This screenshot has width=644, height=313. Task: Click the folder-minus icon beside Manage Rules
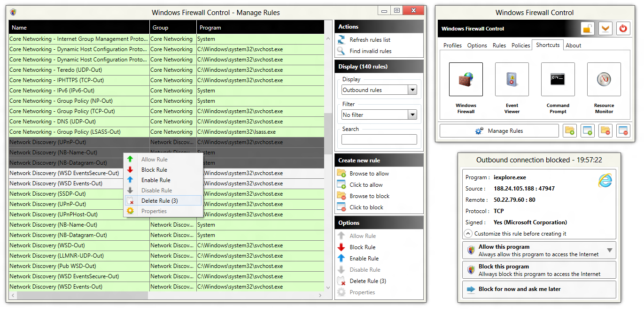[605, 131]
